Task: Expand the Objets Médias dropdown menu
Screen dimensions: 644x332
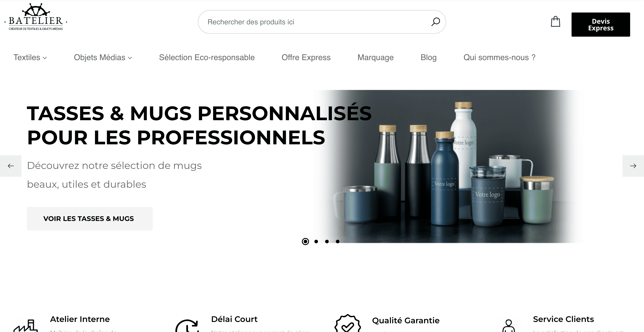Action: (x=103, y=57)
